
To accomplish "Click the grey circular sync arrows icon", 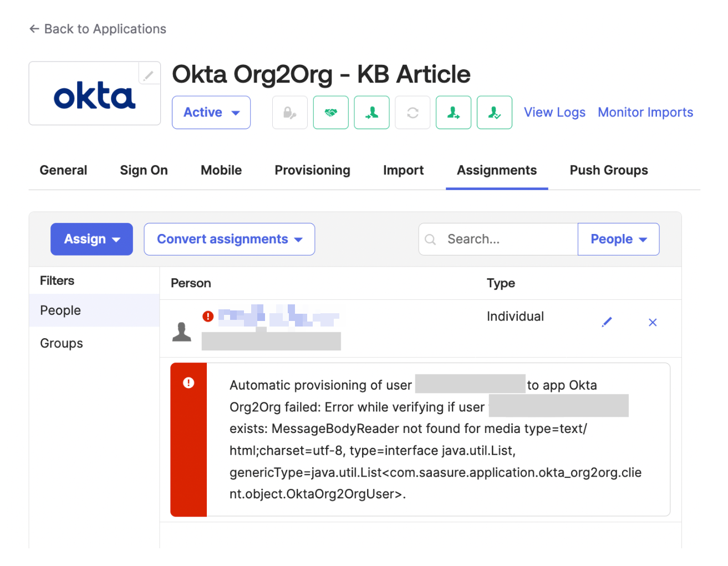I will tap(413, 113).
